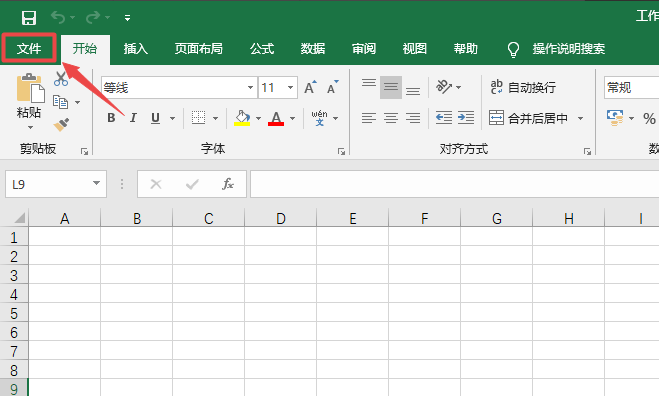Click the cell Borders icon
This screenshot has height=396, width=659.
click(198, 118)
